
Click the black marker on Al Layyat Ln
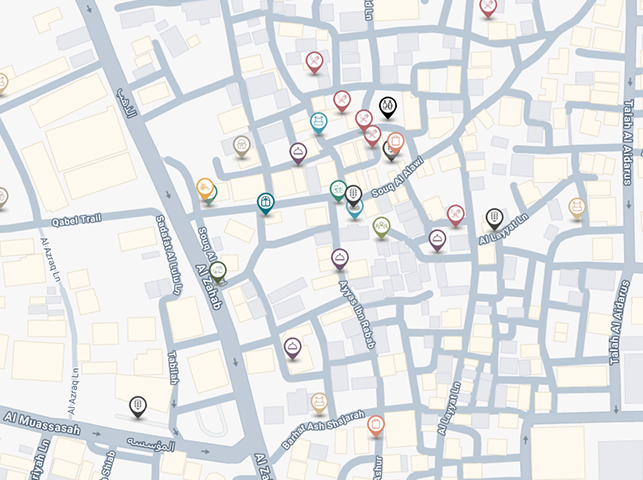point(495,218)
